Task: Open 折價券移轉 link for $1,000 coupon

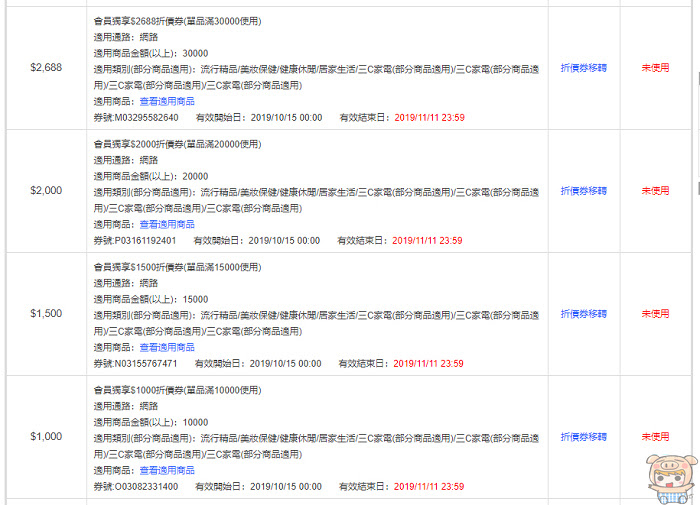Action: (x=583, y=437)
